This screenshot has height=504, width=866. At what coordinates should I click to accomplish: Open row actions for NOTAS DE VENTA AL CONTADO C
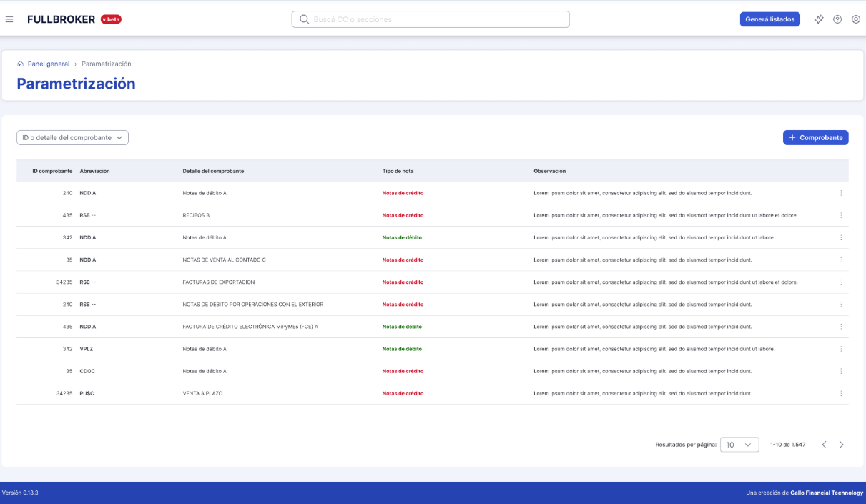point(841,260)
